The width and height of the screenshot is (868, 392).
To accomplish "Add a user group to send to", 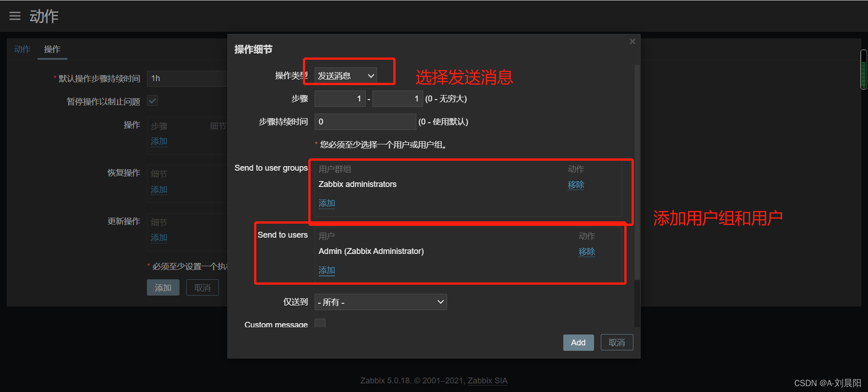I will 327,203.
